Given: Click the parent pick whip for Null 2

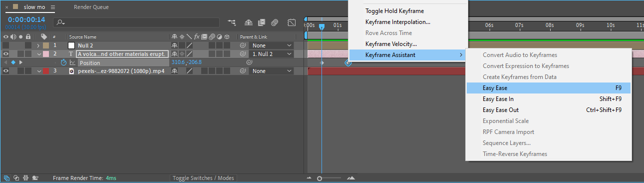Looking at the screenshot, I should coord(243,45).
